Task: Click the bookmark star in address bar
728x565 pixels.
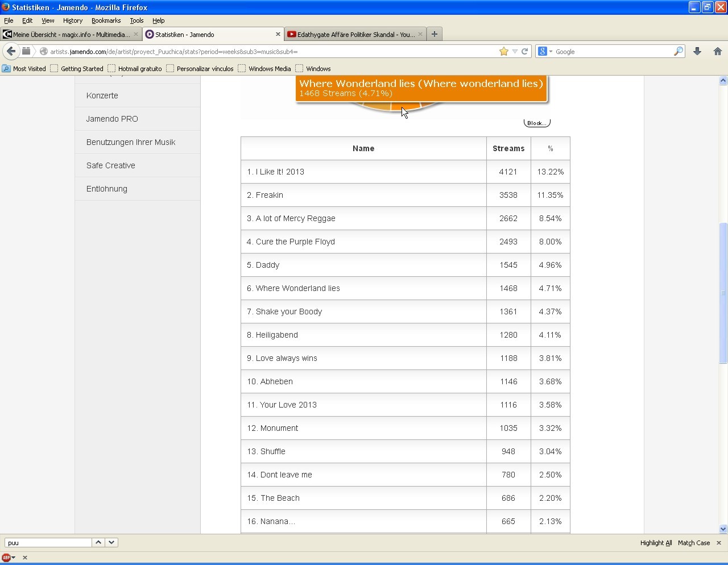Action: pos(503,51)
